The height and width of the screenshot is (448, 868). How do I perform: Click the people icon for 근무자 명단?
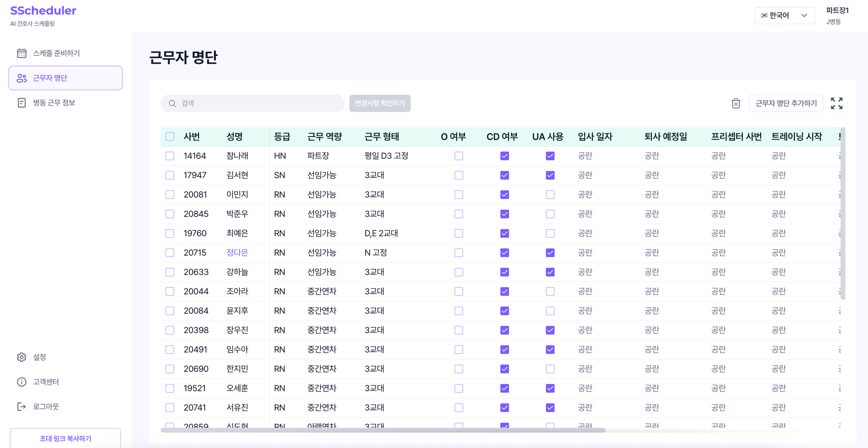click(x=22, y=78)
